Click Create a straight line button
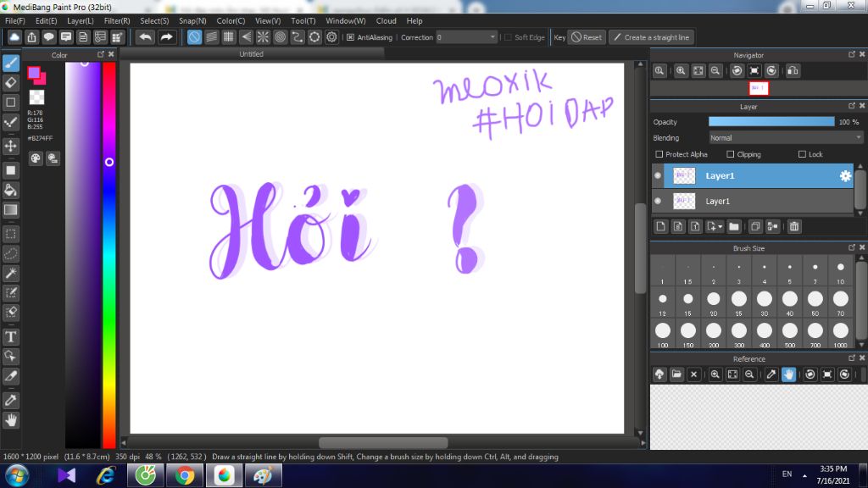Viewport: 868px width, 488px height. pos(652,37)
